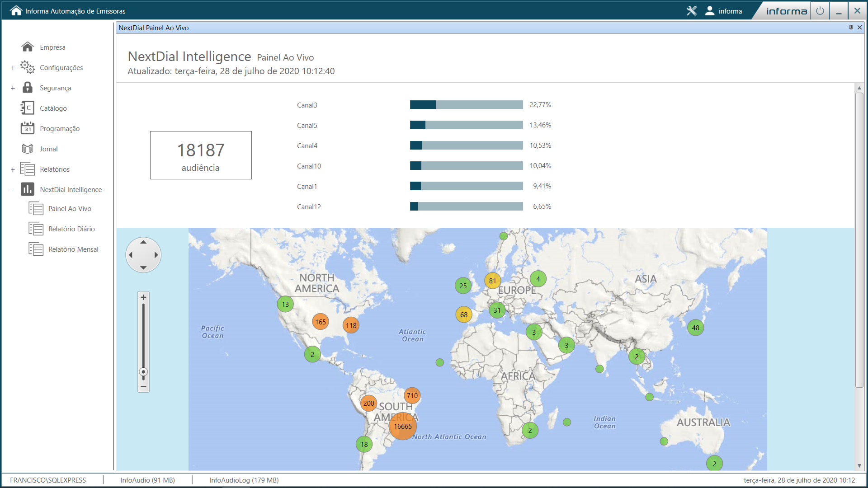This screenshot has width=868, height=488.
Task: Expand the Configurações tree node
Action: 13,68
